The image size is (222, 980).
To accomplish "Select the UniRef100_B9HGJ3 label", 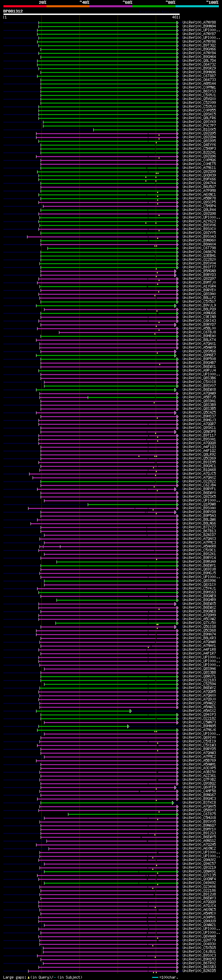I will coord(199,420).
